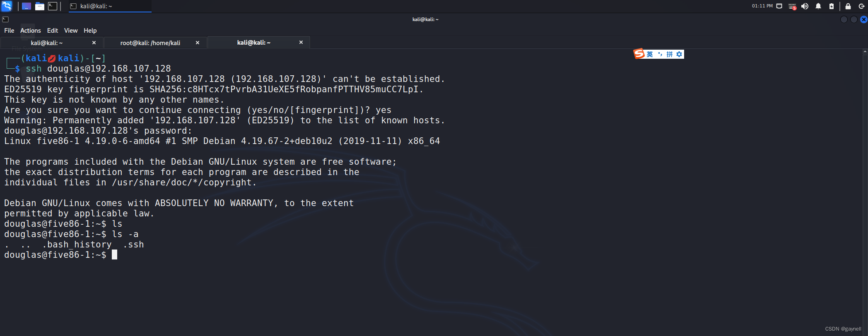868x336 pixels.
Task: Focus the kali@kali window in the taskbar
Action: pos(110,6)
